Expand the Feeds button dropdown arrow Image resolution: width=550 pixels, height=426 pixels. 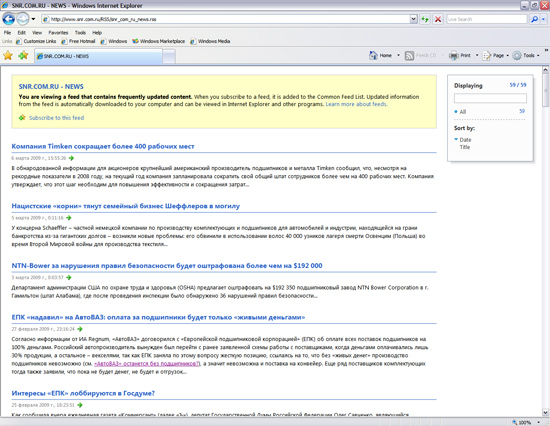click(442, 55)
